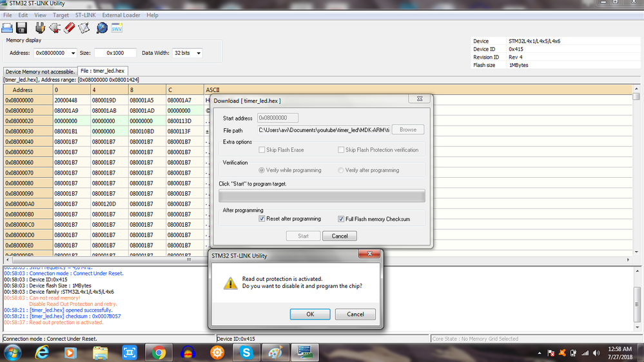This screenshot has width=644, height=362.
Task: Click the Program verify toolbar icon
Action: pyautogui.click(x=84, y=28)
